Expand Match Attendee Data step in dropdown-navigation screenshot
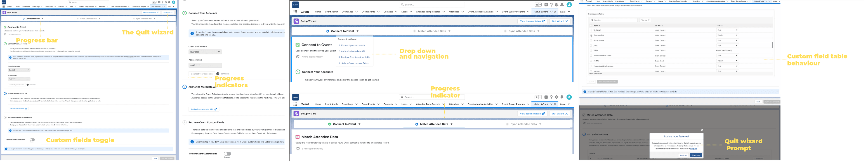The image size is (868, 166). pos(450,31)
